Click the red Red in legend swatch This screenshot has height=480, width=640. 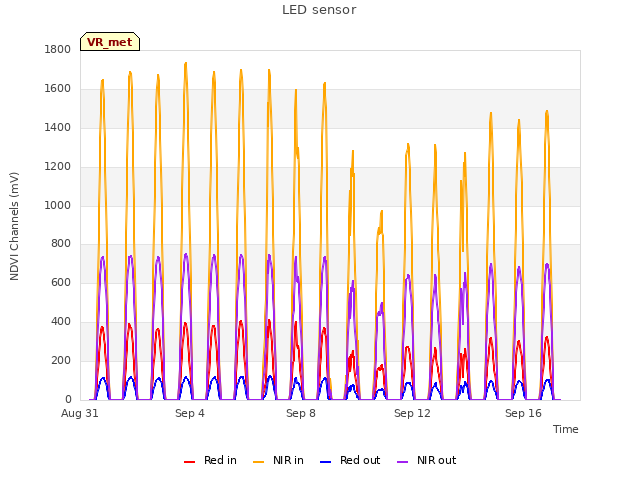tap(189, 462)
